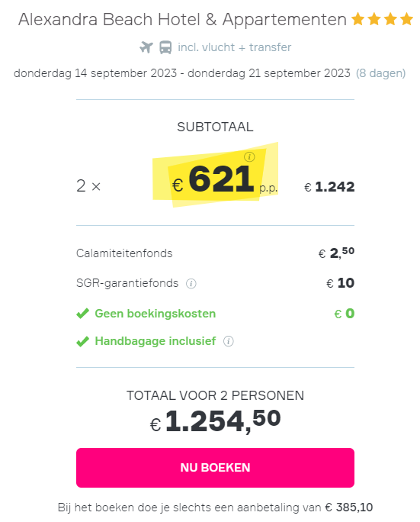This screenshot has width=420, height=522.
Task: Click the aanbetaling amount € 385,10
Action: pos(349,507)
